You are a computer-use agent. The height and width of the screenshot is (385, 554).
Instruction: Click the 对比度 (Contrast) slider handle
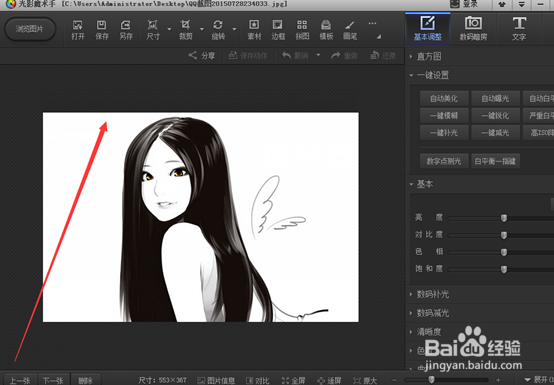click(504, 235)
